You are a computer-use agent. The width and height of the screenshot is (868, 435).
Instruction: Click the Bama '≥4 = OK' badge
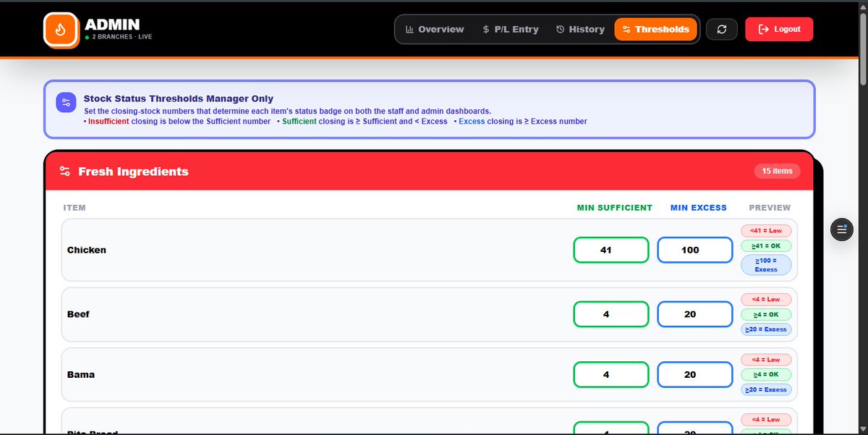(766, 374)
